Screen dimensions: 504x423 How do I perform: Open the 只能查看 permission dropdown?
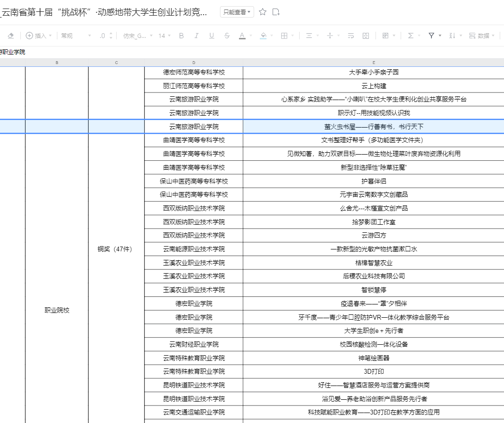[x=237, y=12]
